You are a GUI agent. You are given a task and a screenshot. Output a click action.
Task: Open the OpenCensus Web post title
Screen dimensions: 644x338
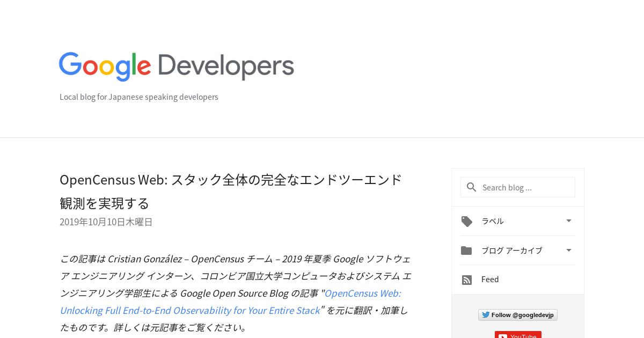point(231,191)
